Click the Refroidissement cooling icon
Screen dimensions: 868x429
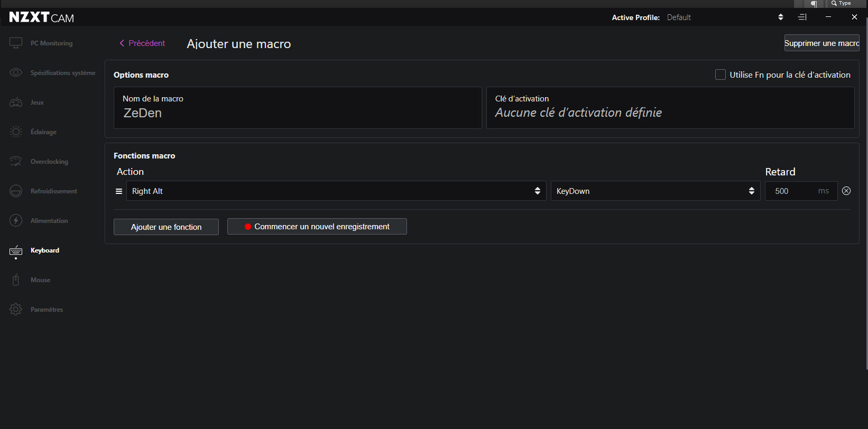16,191
